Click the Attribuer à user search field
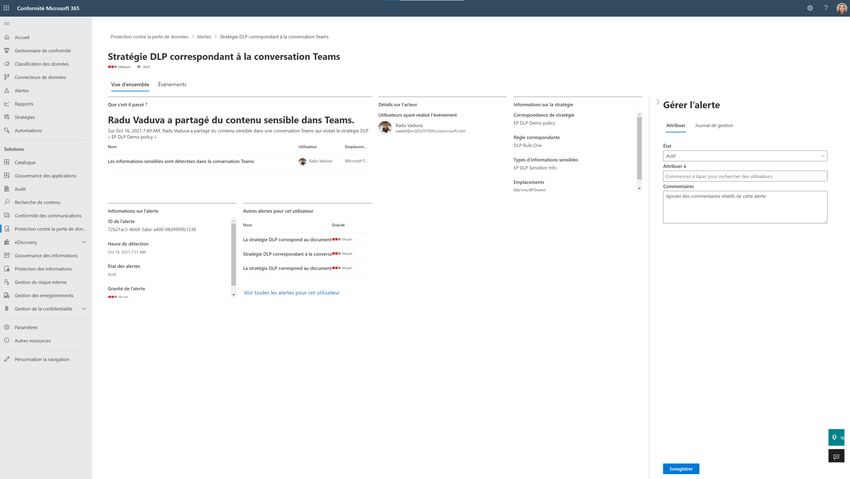This screenshot has height=479, width=850. pos(745,177)
